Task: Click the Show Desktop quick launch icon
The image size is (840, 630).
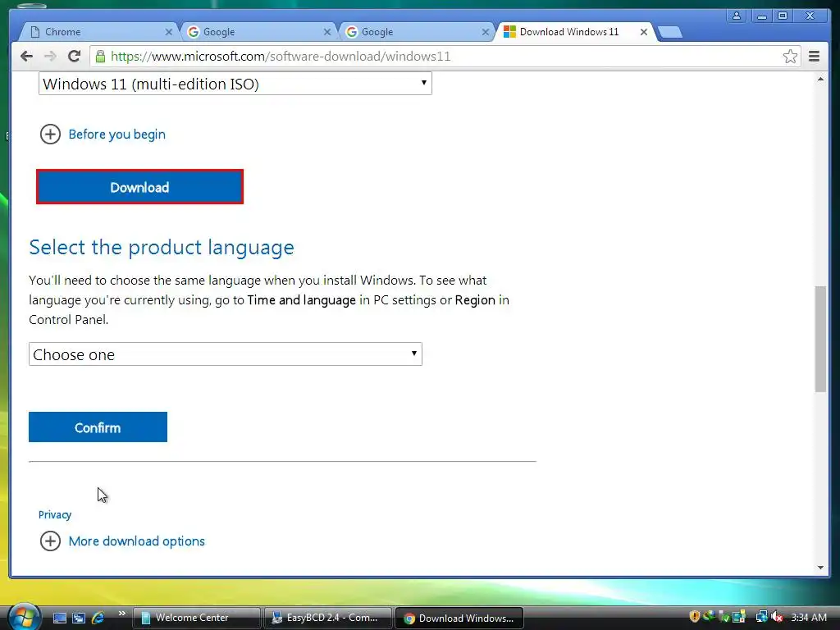Action: tap(59, 618)
